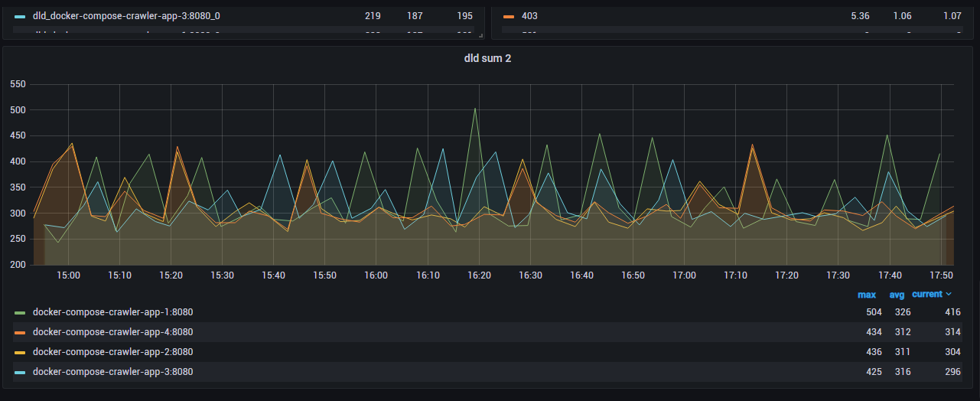This screenshot has width=980, height=401.
Task: Click the 16:20 x-axis time label
Action: click(x=478, y=275)
